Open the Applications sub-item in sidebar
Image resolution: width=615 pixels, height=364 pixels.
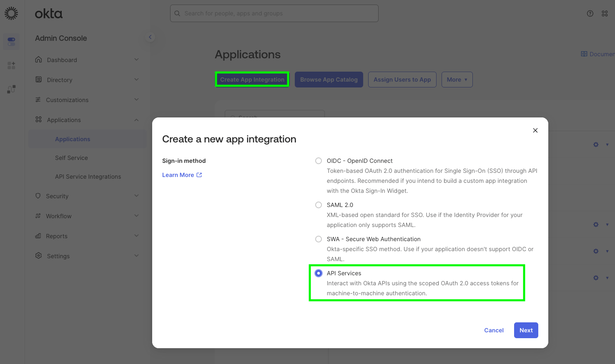pyautogui.click(x=88, y=139)
